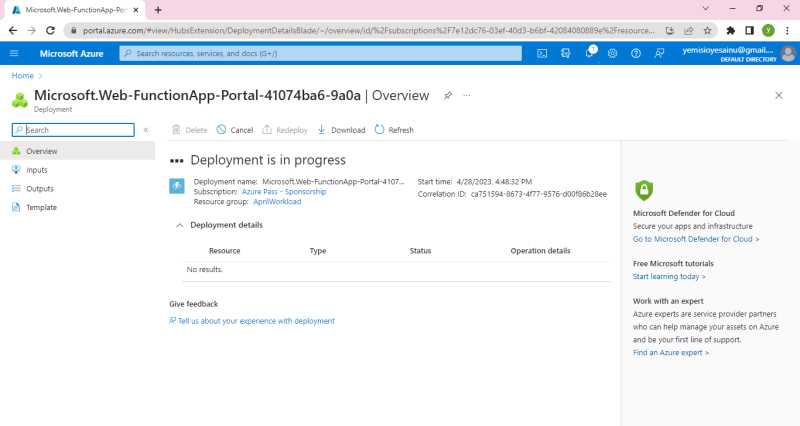
Task: Open Find an Azure expert link
Action: pos(670,353)
